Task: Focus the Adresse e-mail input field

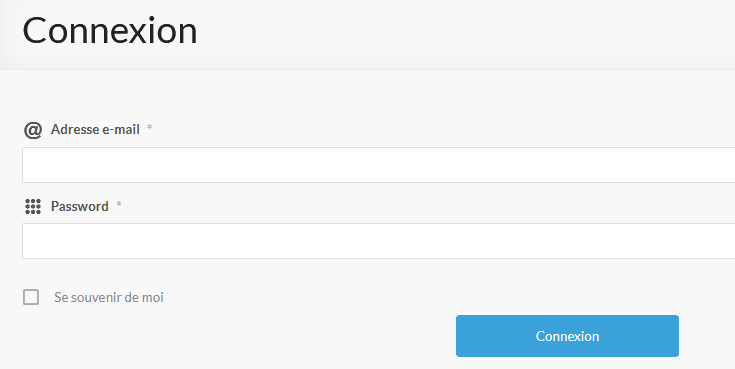Action: point(378,165)
